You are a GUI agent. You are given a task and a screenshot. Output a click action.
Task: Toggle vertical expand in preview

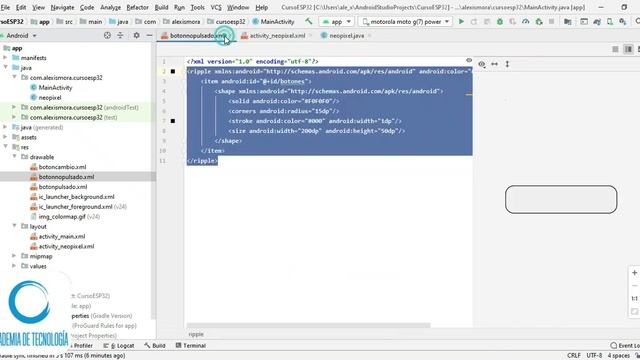[x=507, y=64]
